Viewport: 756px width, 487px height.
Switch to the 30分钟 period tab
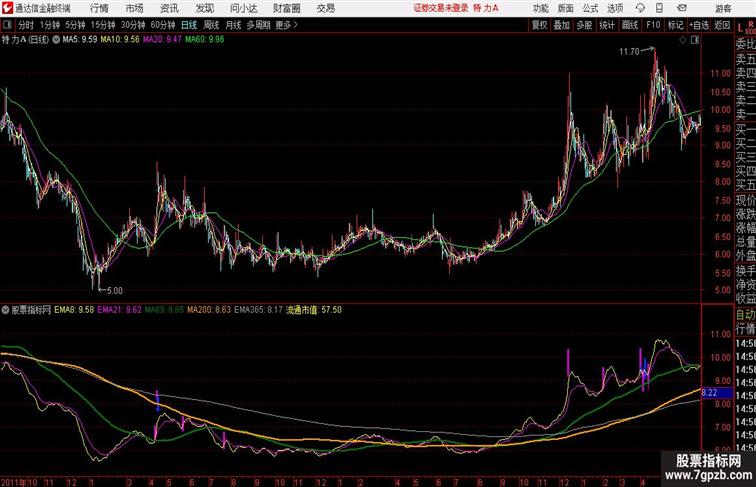coord(133,25)
